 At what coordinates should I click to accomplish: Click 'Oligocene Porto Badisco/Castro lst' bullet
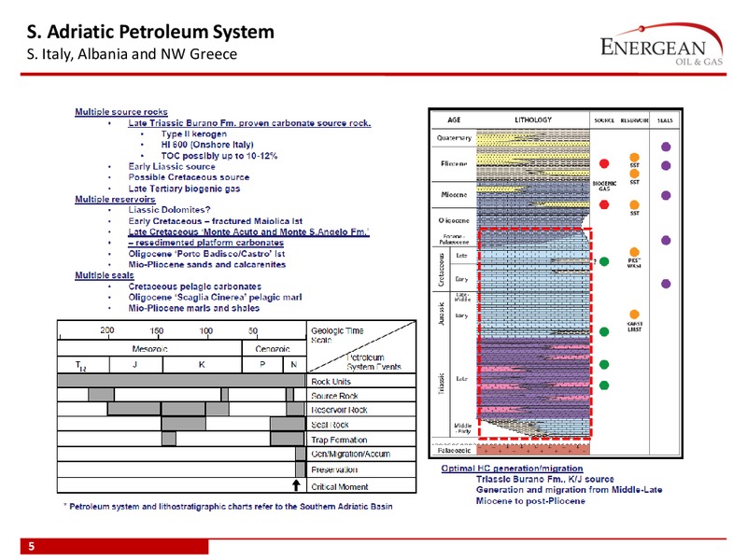click(x=206, y=254)
